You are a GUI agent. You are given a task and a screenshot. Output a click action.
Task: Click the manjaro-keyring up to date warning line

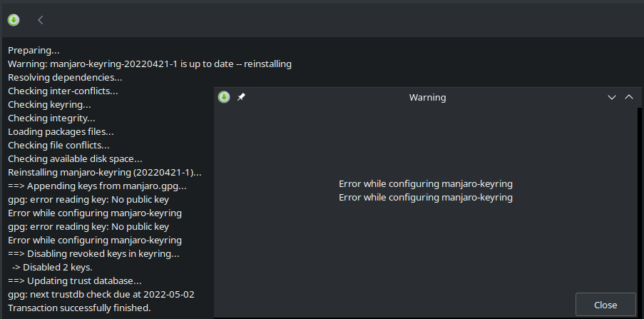point(150,64)
